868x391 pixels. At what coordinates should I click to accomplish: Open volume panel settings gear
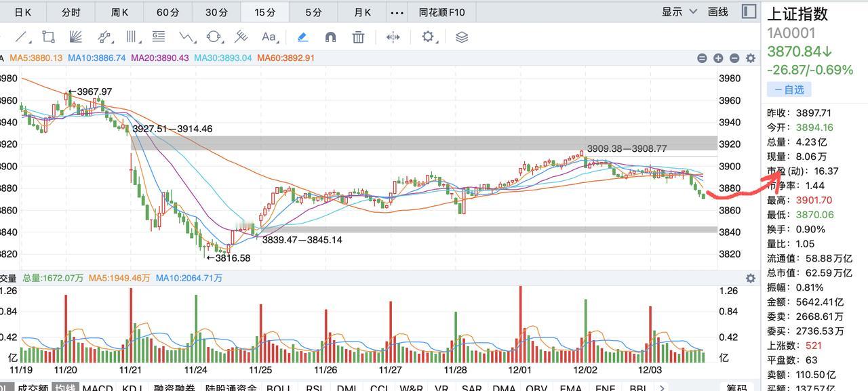750,279
